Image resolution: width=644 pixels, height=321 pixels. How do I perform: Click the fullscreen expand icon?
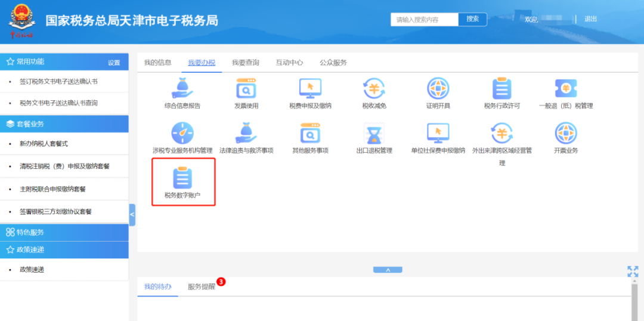point(633,271)
